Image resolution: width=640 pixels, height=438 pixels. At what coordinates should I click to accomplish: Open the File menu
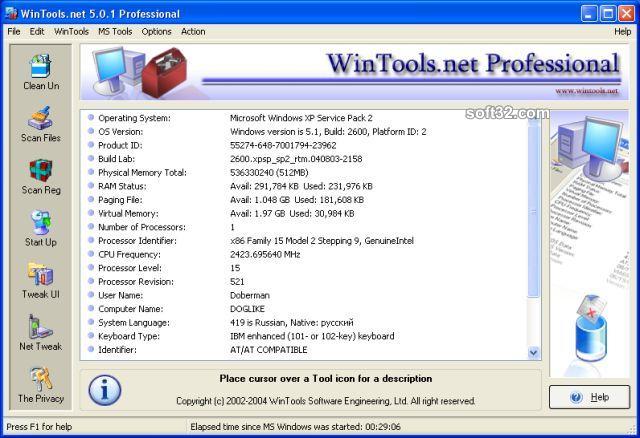[x=13, y=31]
